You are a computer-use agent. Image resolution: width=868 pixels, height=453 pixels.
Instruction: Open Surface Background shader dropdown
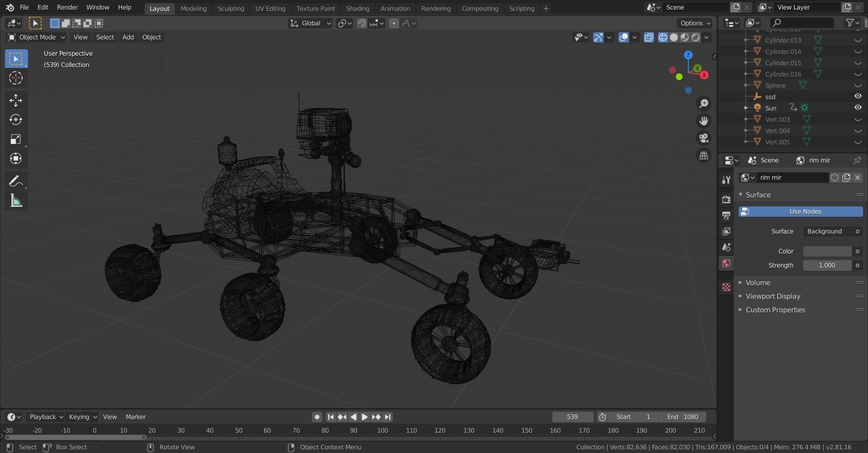click(x=833, y=231)
